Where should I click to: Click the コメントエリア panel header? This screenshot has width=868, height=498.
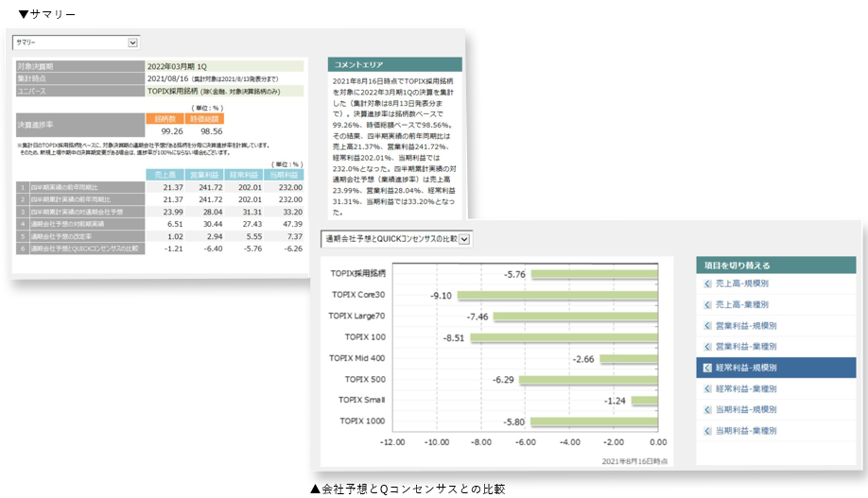(x=394, y=65)
